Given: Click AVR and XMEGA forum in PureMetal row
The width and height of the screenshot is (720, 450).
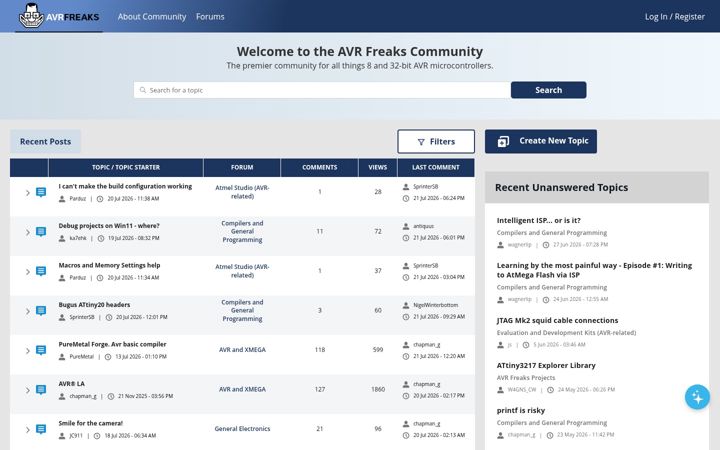Looking at the screenshot, I should 242,349.
